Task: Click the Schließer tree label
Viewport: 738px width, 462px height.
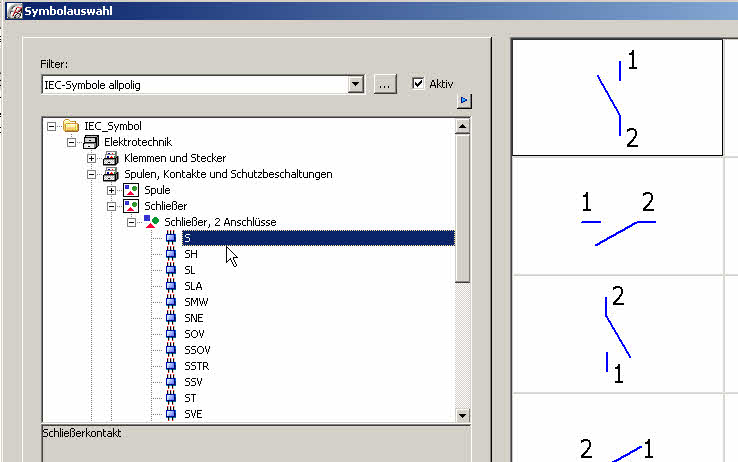Action: [x=166, y=206]
